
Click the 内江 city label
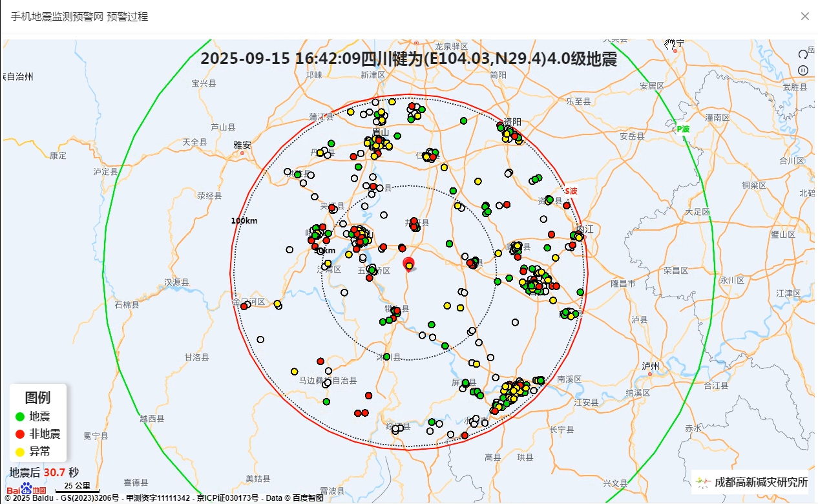585,229
